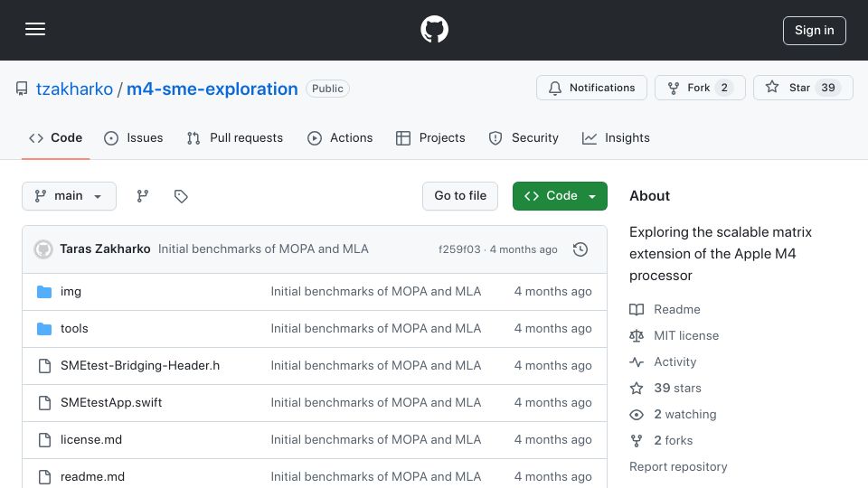The height and width of the screenshot is (488, 868).
Task: View 39 stars link
Action: tap(677, 388)
